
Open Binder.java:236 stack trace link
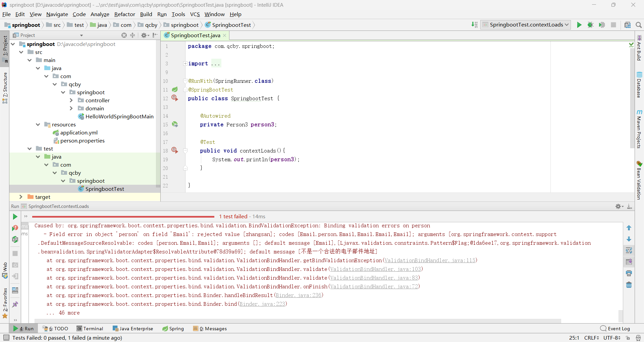tap(299, 295)
